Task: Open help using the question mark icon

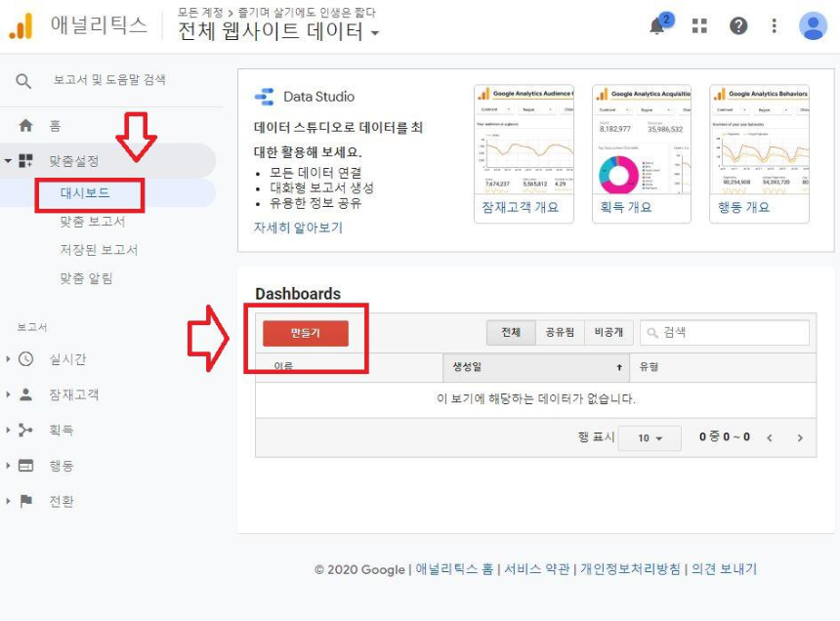Action: point(738,26)
